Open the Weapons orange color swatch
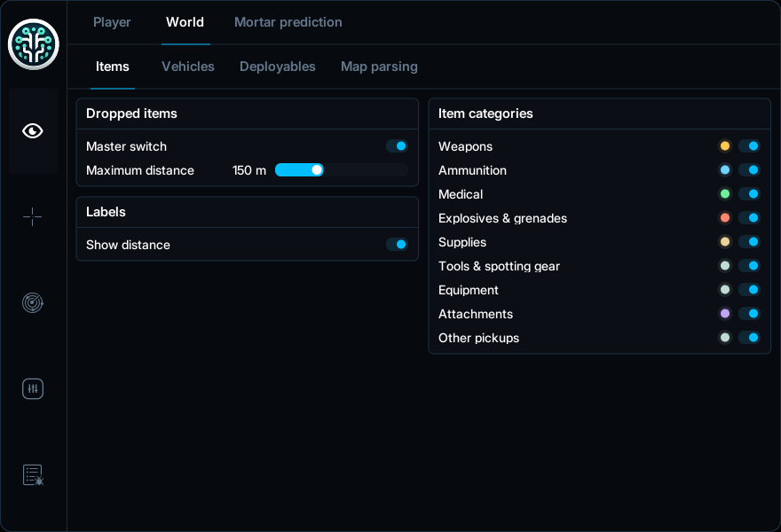This screenshot has width=781, height=532. [x=725, y=145]
